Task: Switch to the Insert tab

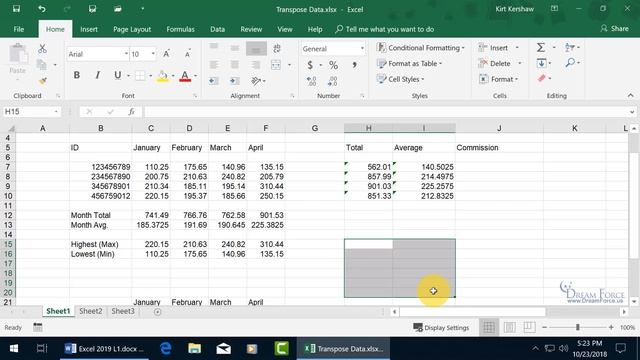Action: (89, 29)
